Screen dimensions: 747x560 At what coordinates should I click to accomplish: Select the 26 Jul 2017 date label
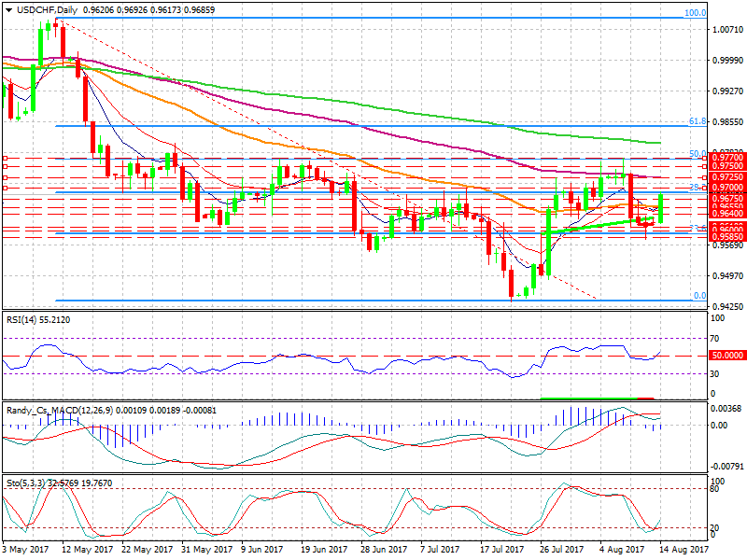click(562, 550)
